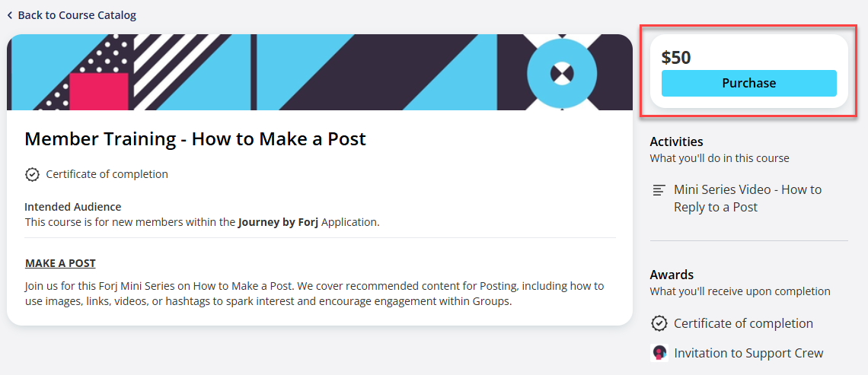The height and width of the screenshot is (375, 868).
Task: Click the underlined MAKE A POST heading
Action: [x=60, y=263]
